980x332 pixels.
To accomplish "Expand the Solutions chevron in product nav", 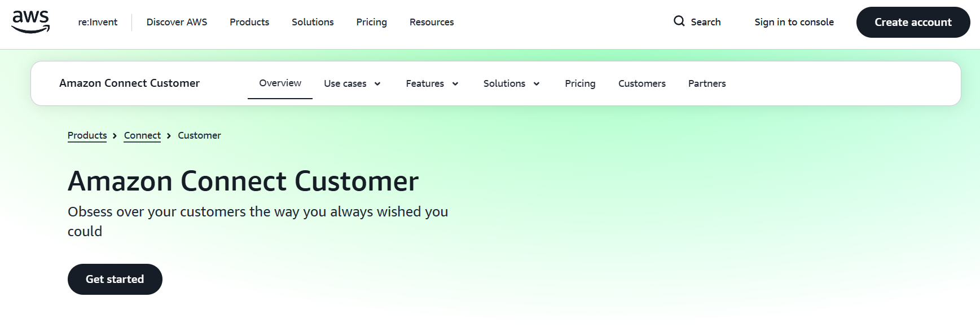I will [537, 84].
